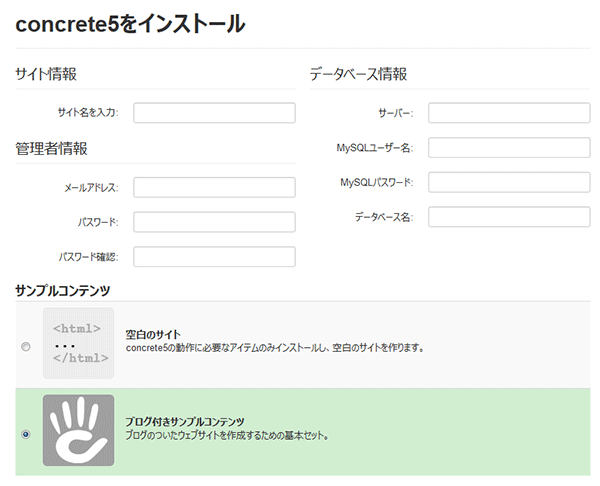Click the パスワード確認 field label
The image size is (600, 486).
pyautogui.click(x=88, y=257)
